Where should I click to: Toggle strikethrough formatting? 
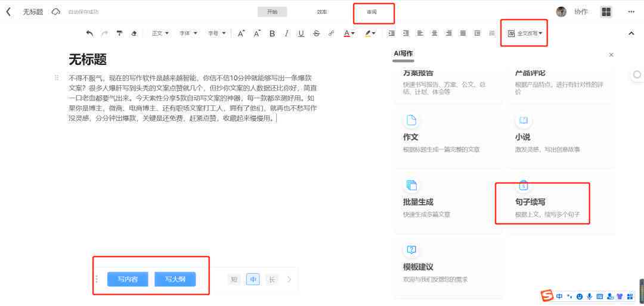(316, 33)
